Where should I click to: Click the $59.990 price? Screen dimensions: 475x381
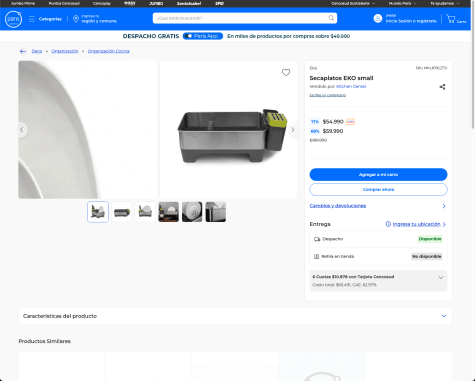click(333, 131)
